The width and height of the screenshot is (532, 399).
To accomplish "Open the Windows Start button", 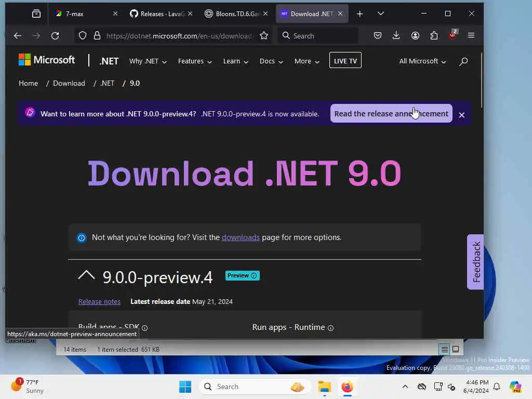I will pos(185,387).
